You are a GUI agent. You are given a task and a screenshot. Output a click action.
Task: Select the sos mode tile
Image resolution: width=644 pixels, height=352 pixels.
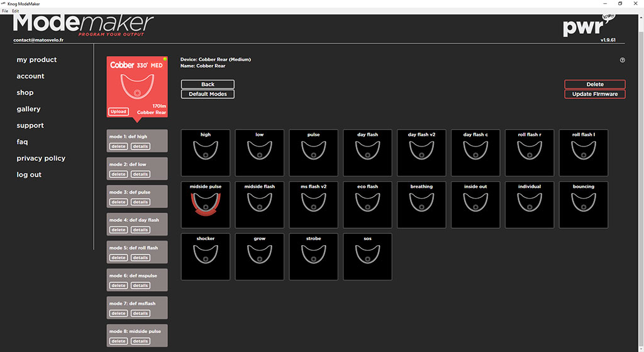tap(367, 257)
